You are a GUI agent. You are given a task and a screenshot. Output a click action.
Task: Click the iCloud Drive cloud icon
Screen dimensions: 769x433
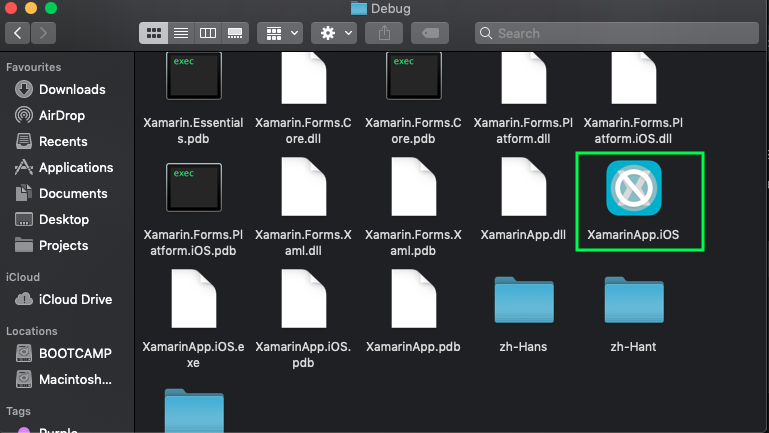(x=24, y=299)
